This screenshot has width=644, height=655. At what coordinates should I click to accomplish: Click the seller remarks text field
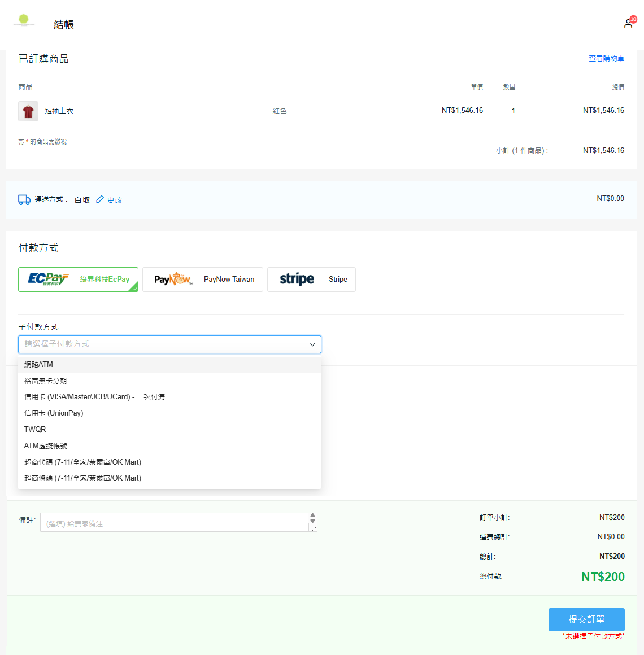(x=174, y=523)
